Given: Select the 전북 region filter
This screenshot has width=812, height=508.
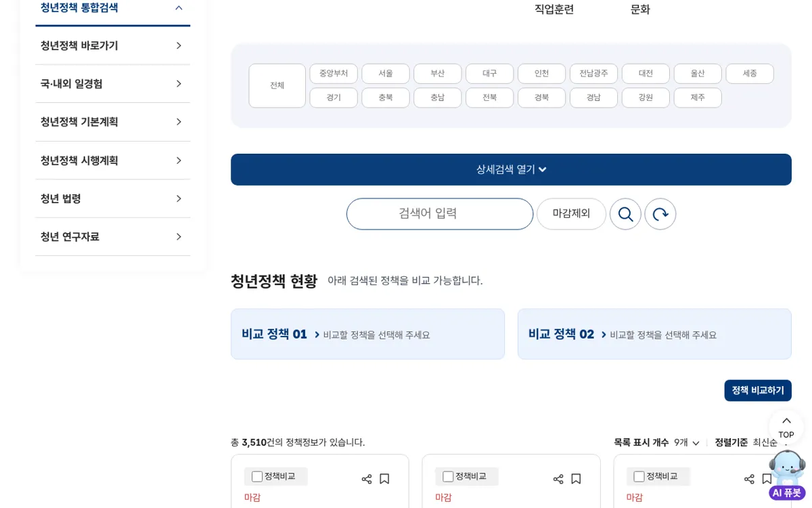Looking at the screenshot, I should click(x=489, y=98).
